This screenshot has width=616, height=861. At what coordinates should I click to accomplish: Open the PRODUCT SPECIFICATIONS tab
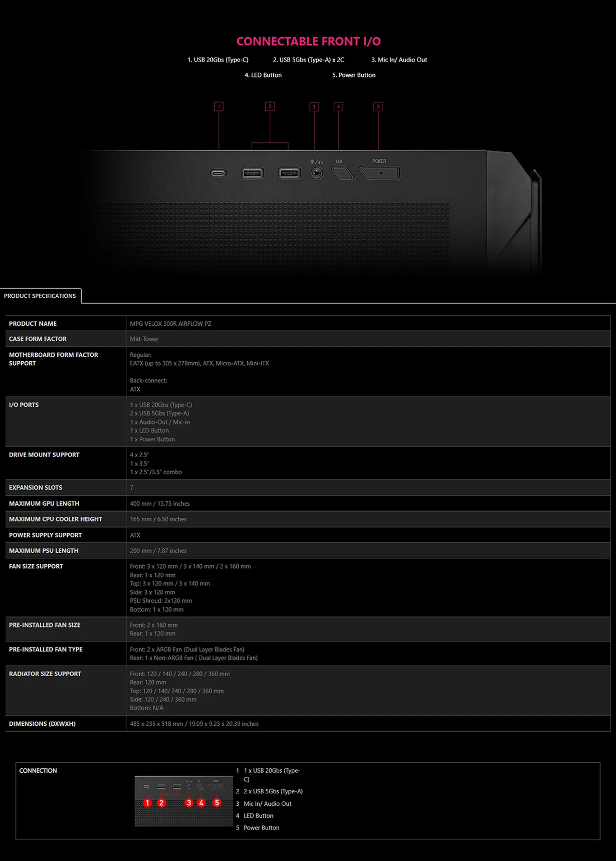[40, 296]
